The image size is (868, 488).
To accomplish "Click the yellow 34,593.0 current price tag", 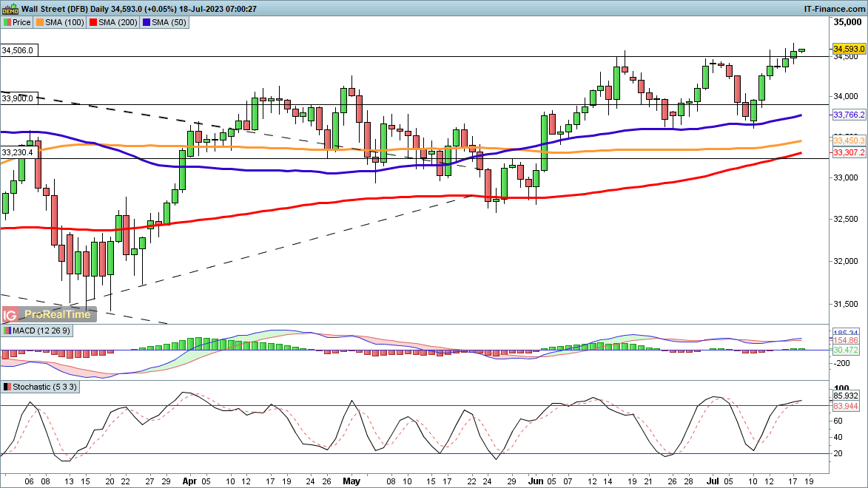I will coord(849,49).
